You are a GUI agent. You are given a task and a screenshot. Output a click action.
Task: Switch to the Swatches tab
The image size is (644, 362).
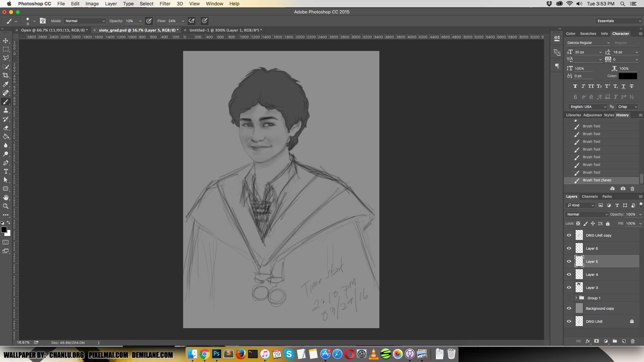tap(588, 34)
